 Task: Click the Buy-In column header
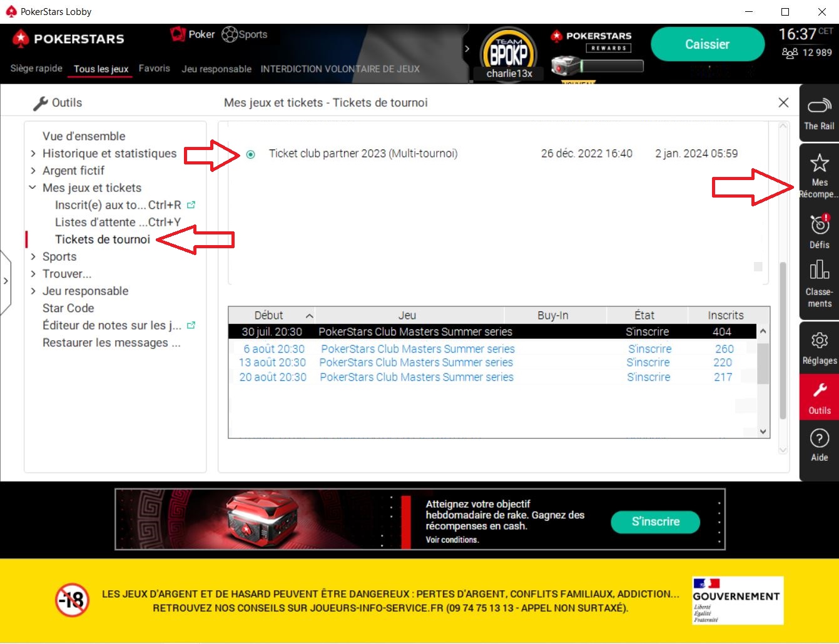pyautogui.click(x=555, y=315)
